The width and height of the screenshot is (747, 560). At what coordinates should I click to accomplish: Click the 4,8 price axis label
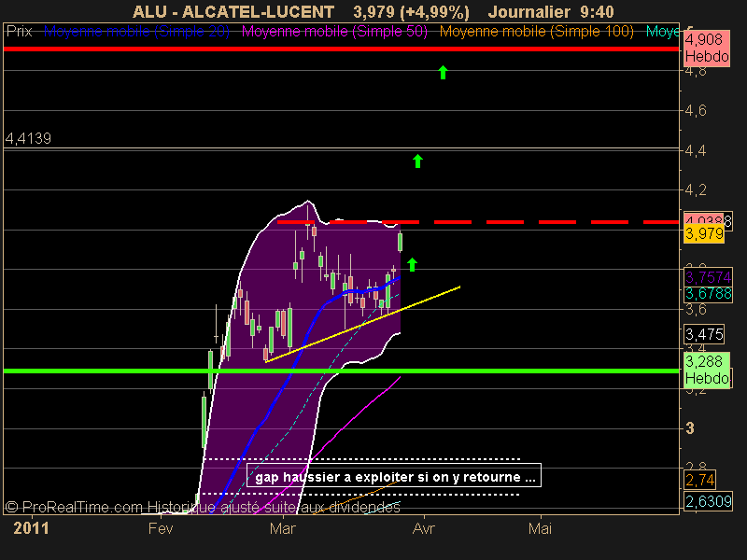click(696, 72)
